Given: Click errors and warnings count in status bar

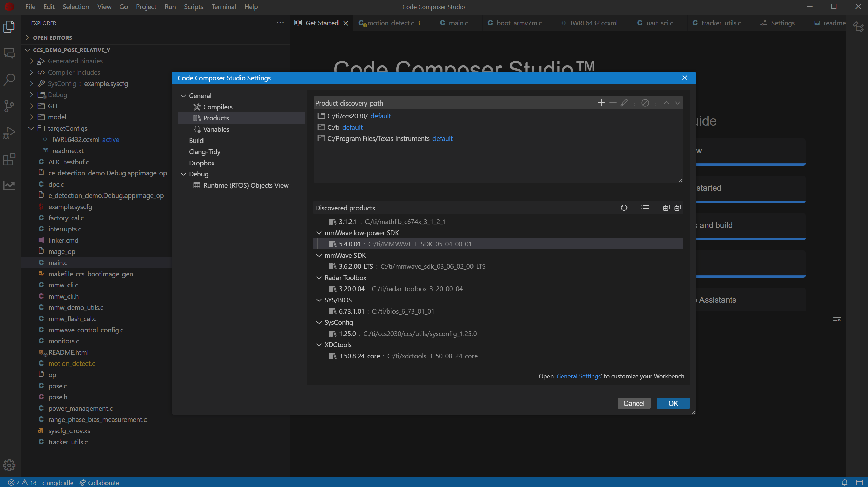Looking at the screenshot, I should 22,483.
